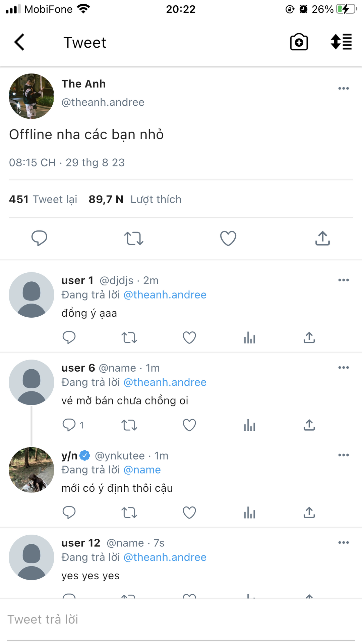Open more options on The Anh's tweet
The width and height of the screenshot is (362, 644).
pyautogui.click(x=344, y=89)
